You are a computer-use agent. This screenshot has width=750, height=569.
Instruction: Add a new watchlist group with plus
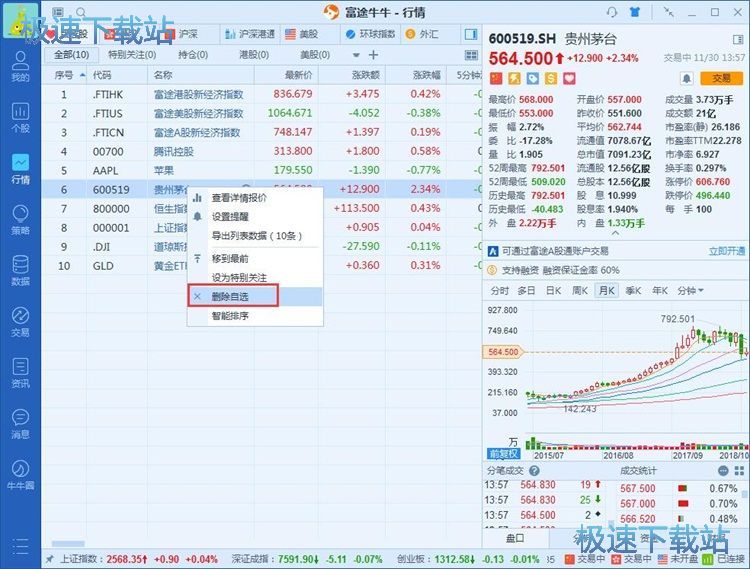(374, 55)
